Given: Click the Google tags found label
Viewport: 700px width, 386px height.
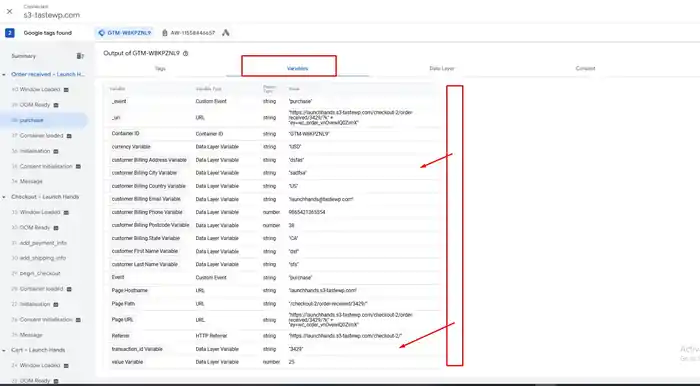Looking at the screenshot, I should pyautogui.click(x=47, y=33).
